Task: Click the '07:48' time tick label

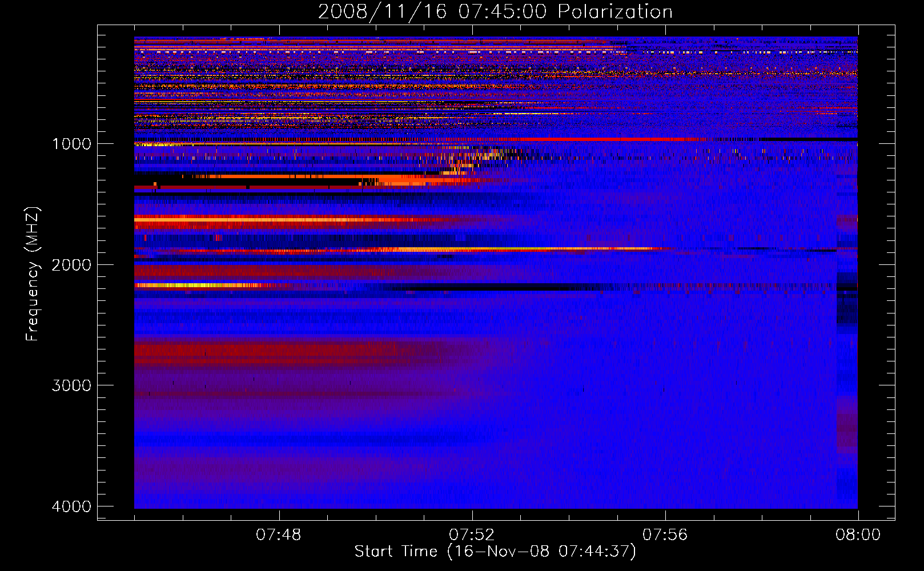Action: (279, 535)
